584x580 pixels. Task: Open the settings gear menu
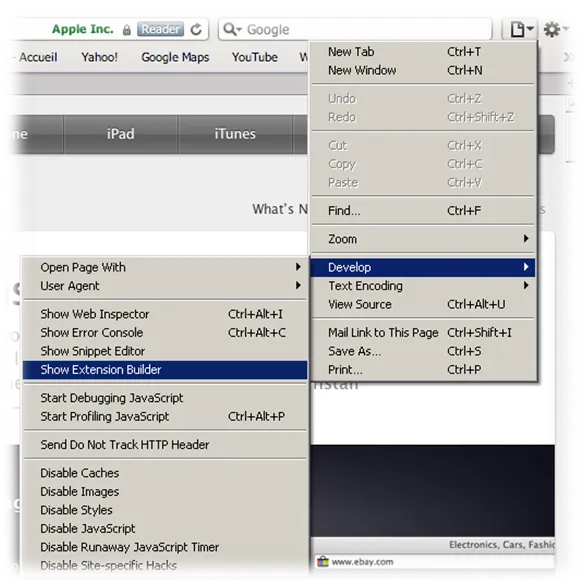(555, 29)
